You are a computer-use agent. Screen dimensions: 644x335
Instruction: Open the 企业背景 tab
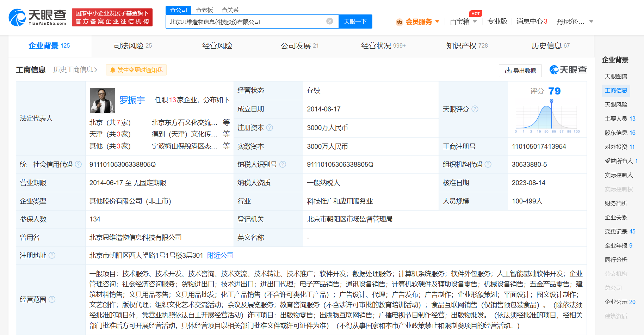point(49,46)
